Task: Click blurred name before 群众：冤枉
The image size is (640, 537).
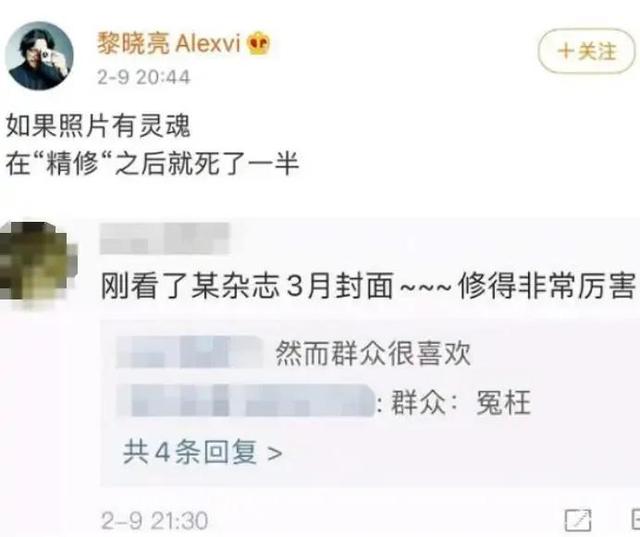Action: click(245, 401)
